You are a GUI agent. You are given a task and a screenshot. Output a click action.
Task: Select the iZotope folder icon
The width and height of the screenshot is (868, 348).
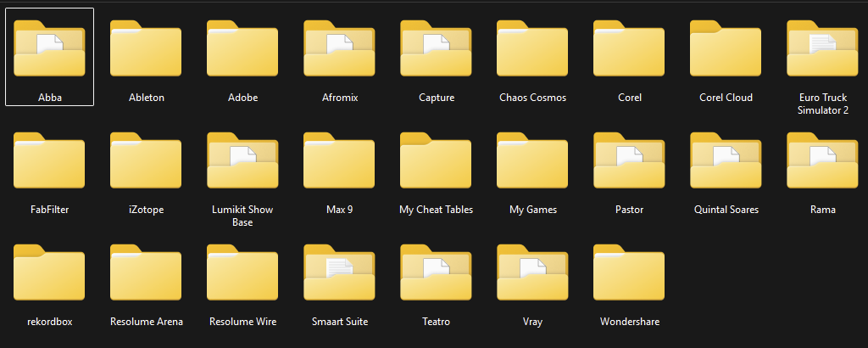(x=146, y=160)
